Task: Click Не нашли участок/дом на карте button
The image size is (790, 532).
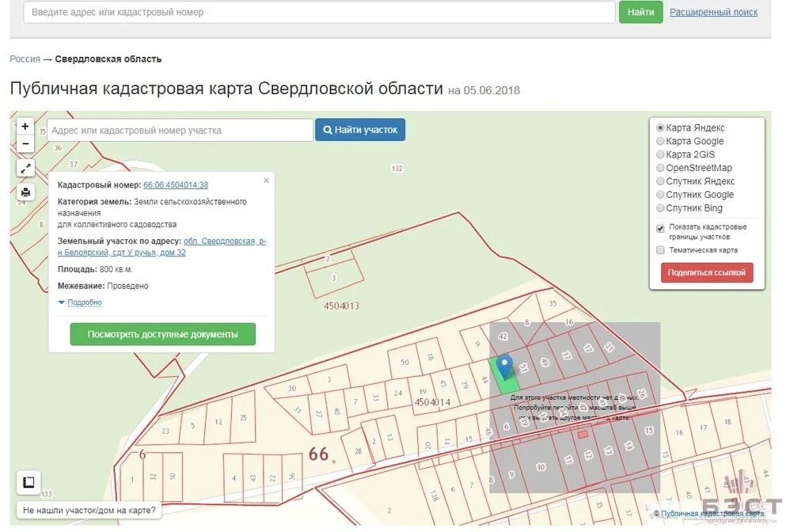Action: [x=89, y=511]
